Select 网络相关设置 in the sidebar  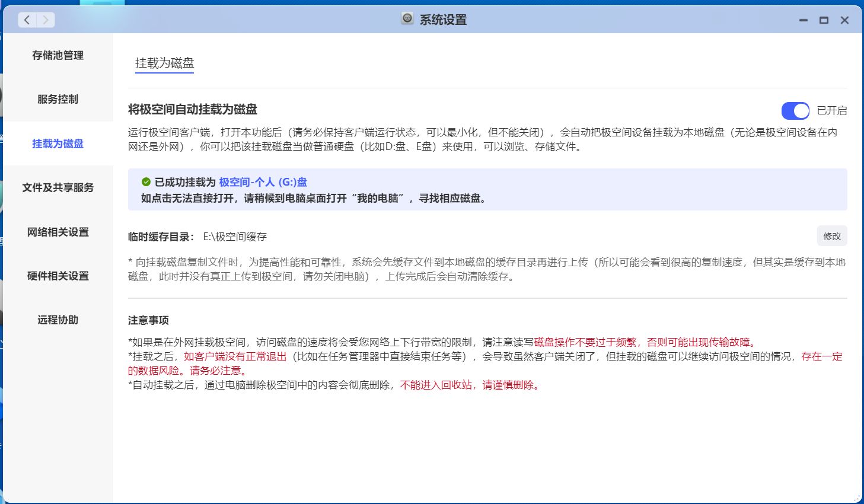[57, 232]
